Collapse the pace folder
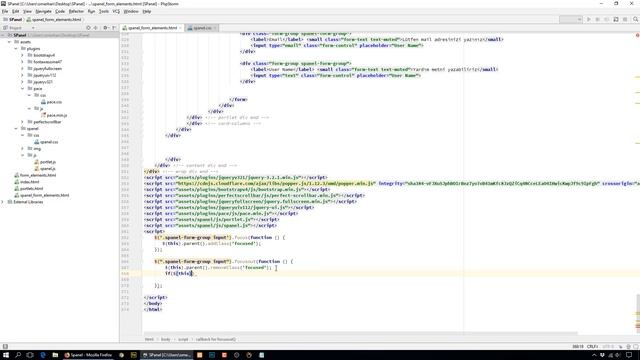This screenshot has width=640, height=360. [x=22, y=89]
